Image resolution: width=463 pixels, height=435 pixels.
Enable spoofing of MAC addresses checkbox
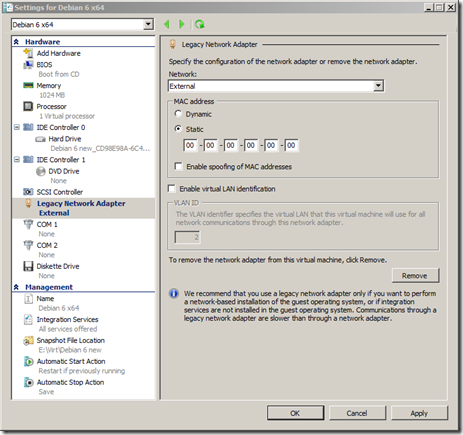(179, 166)
